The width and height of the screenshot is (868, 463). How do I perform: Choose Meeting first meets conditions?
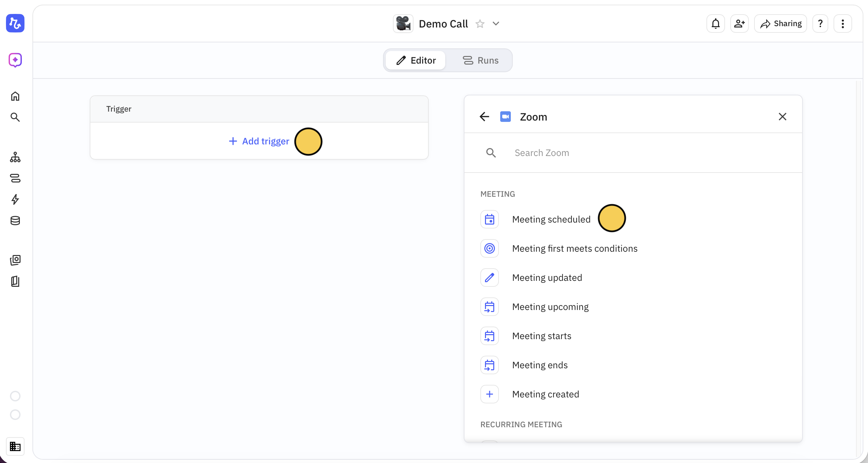574,248
